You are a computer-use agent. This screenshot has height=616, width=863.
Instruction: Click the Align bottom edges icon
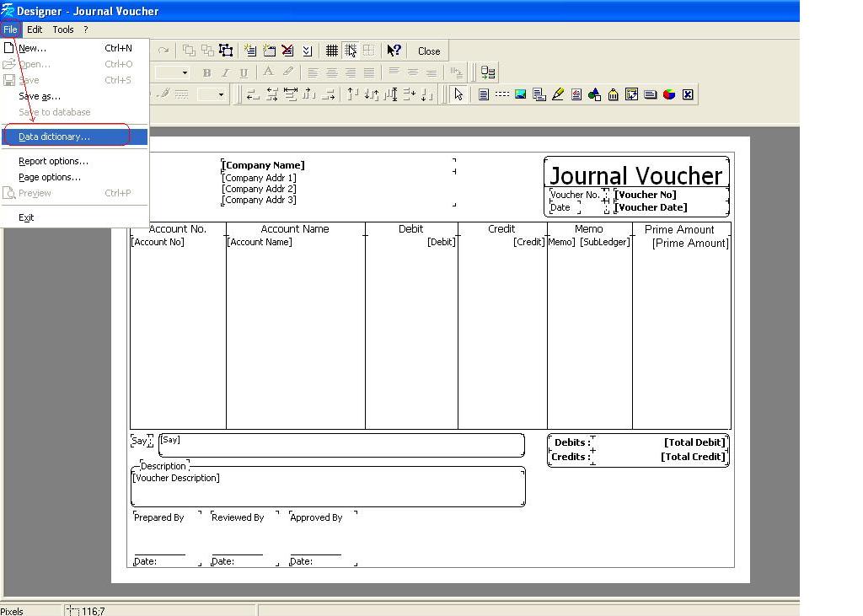(427, 94)
